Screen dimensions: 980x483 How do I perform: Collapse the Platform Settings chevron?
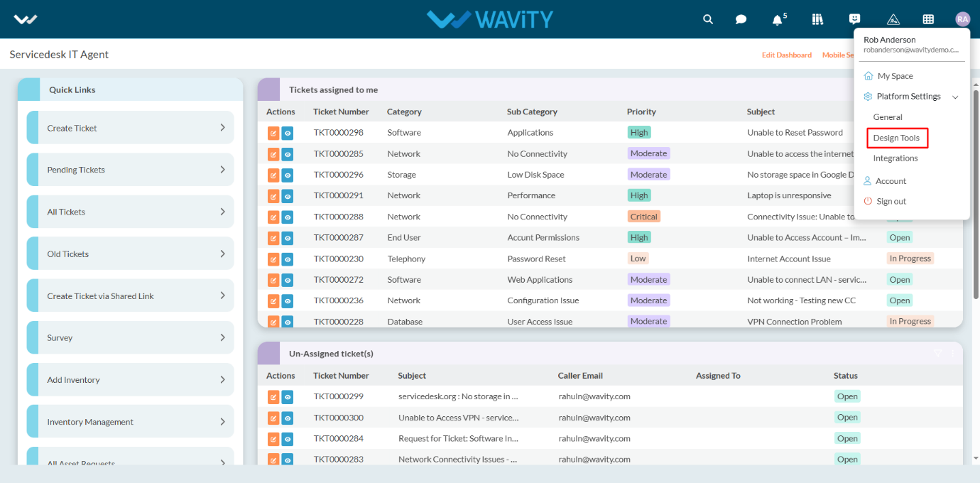pyautogui.click(x=955, y=97)
